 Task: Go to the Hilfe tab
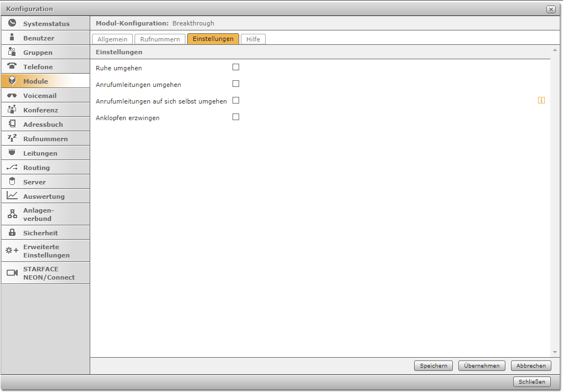[x=253, y=39]
